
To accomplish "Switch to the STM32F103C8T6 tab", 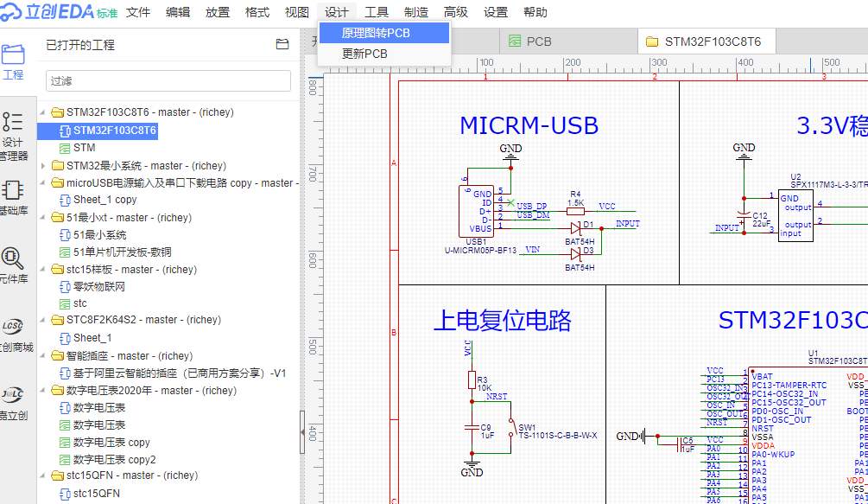I will (x=706, y=41).
